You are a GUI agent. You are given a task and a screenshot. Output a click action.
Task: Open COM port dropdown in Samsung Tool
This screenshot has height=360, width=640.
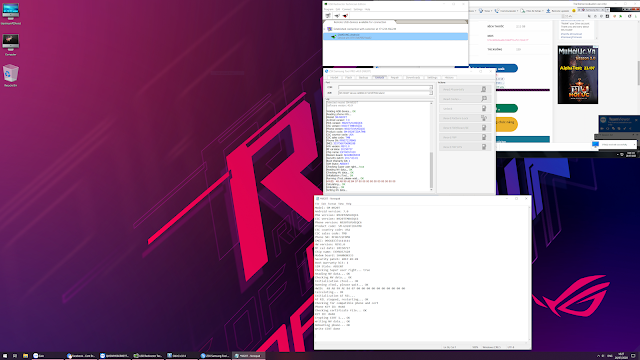431,87
